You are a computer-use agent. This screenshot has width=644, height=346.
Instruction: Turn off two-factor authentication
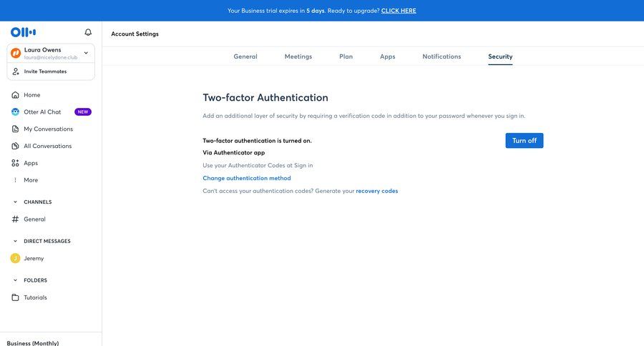point(524,141)
